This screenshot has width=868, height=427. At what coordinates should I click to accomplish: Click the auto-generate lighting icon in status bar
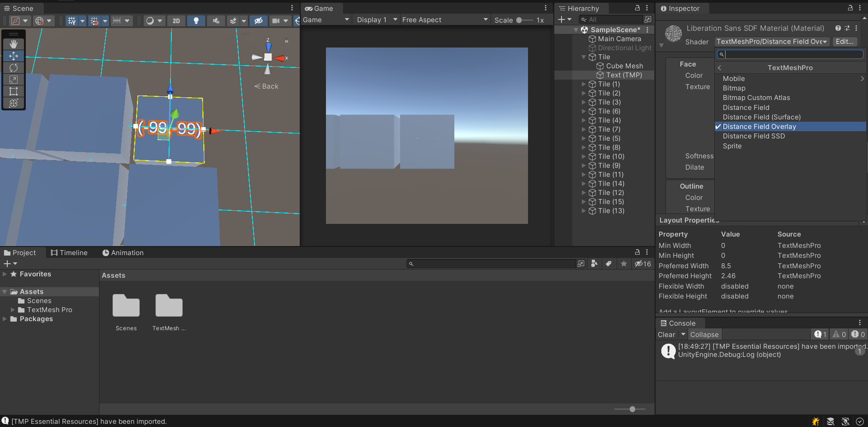[x=845, y=422]
